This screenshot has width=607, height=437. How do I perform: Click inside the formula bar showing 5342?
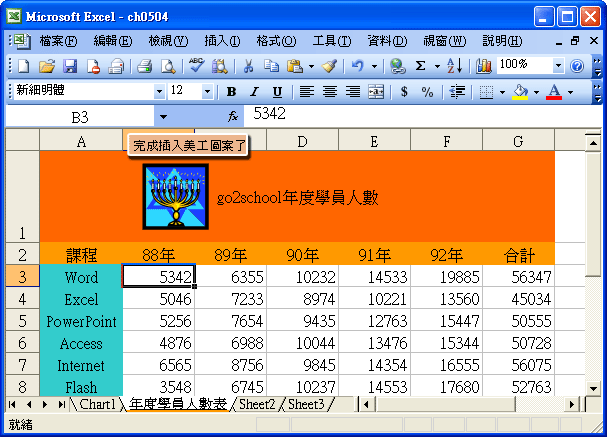click(400, 115)
